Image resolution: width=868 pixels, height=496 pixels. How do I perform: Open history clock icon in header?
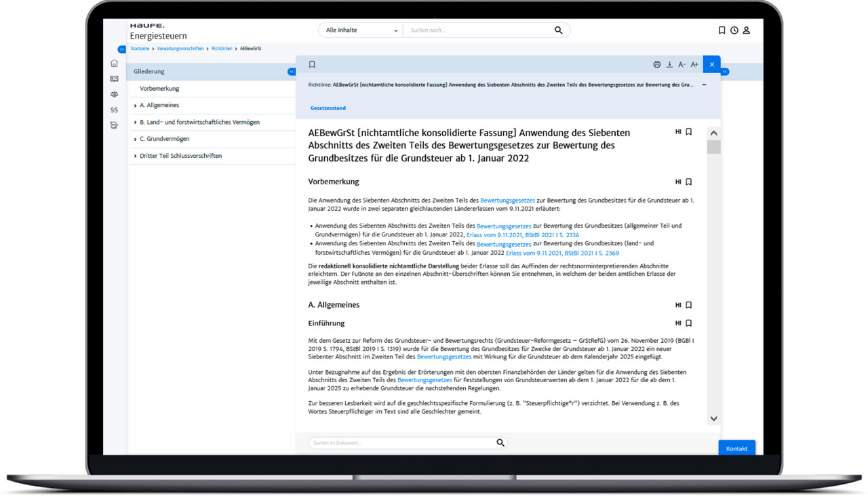click(734, 30)
